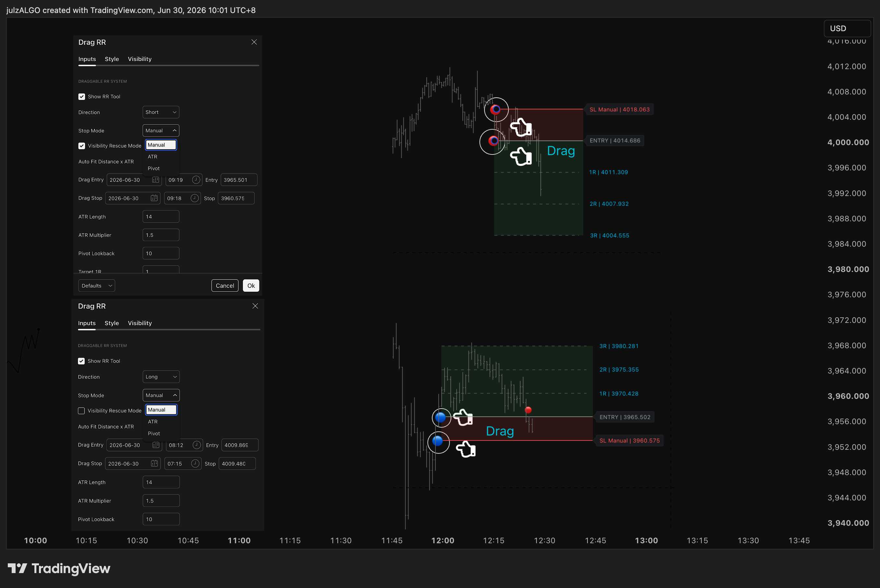Click the Cancel button

225,285
